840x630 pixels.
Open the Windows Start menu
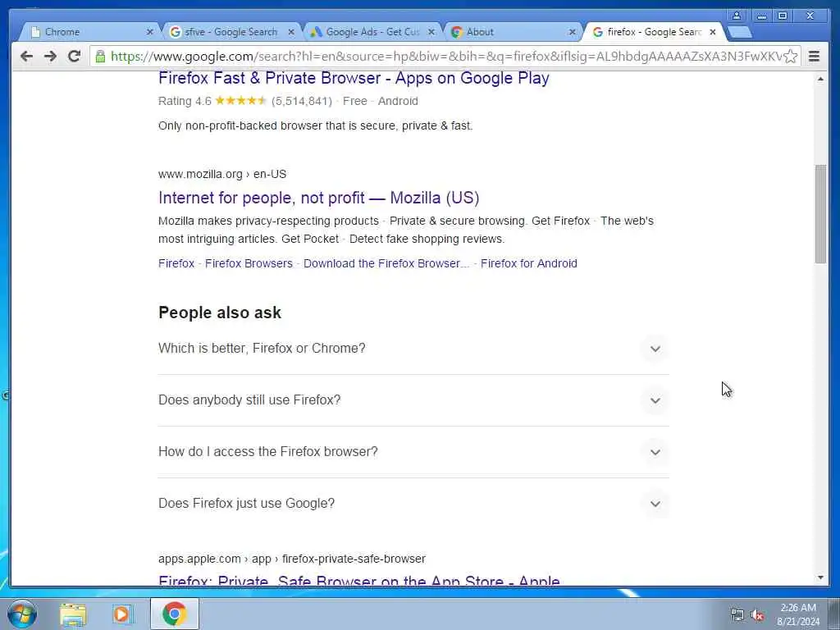(22, 614)
